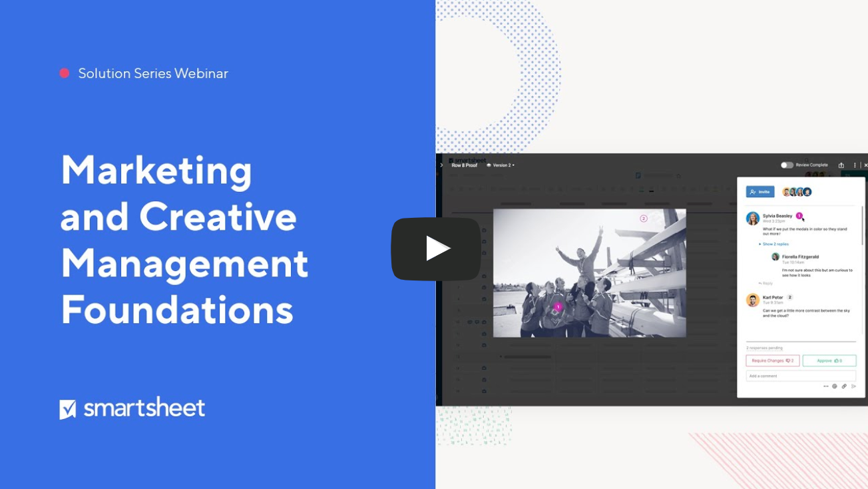
Task: Select annotation marker 2 on the proof image
Action: pos(644,219)
